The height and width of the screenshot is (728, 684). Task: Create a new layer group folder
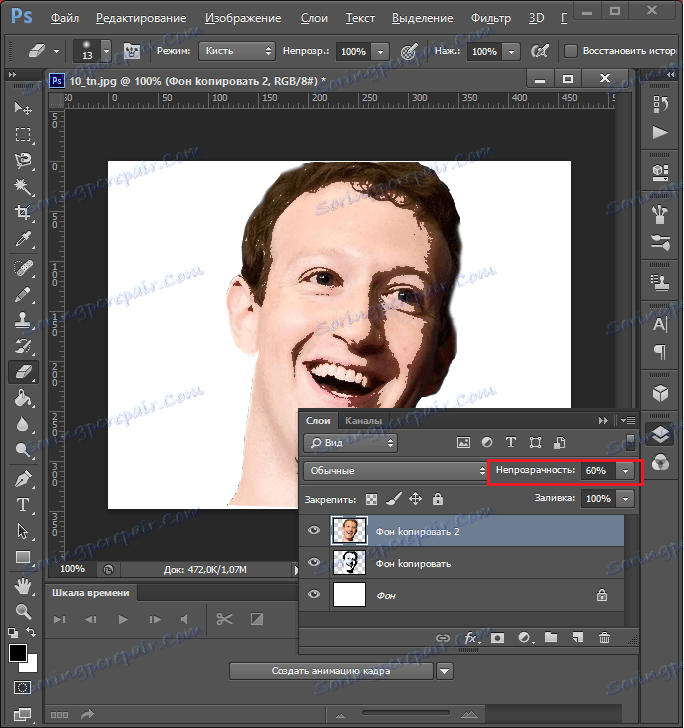[x=551, y=638]
